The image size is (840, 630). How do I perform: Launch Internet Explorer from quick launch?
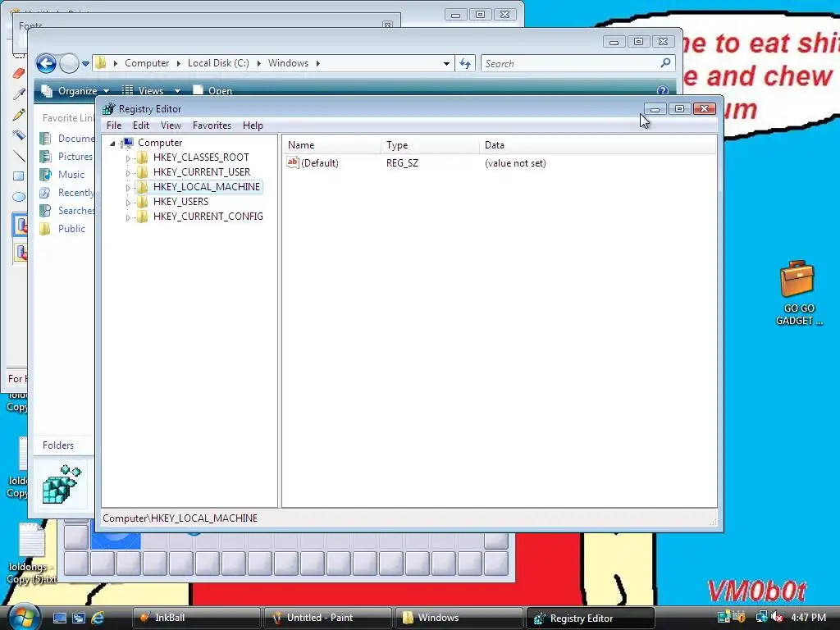point(98,618)
